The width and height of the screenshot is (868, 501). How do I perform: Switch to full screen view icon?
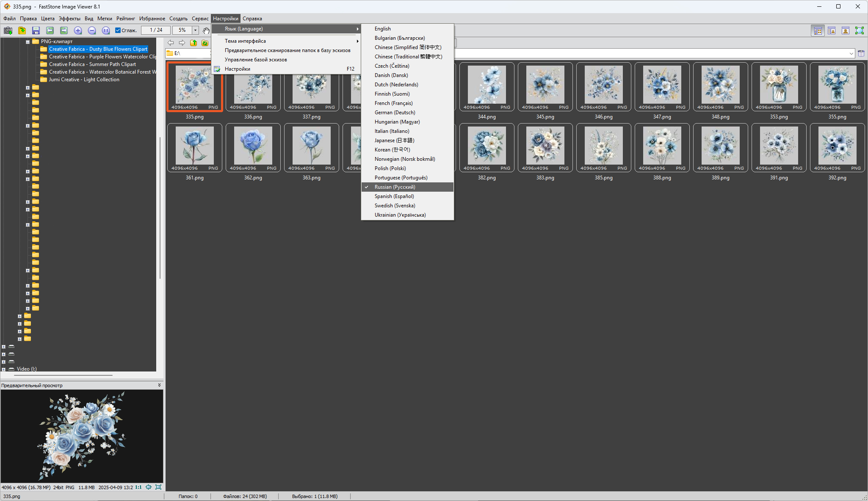point(859,30)
